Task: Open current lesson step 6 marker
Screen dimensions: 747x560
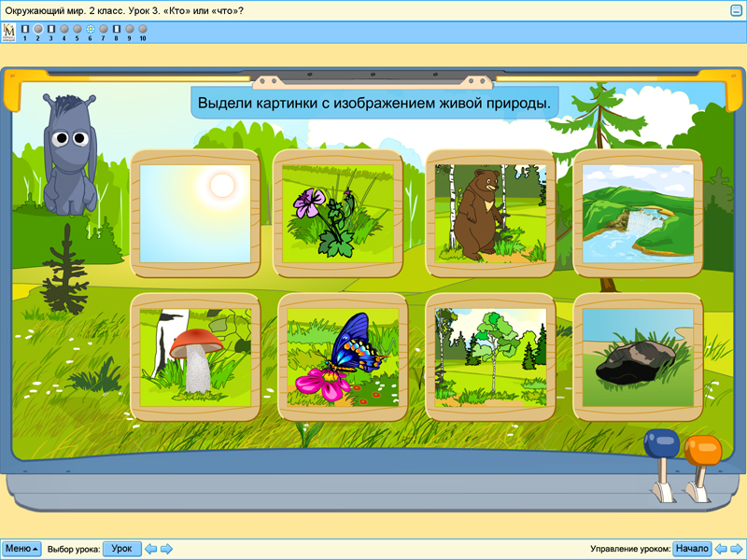Action: [90, 29]
